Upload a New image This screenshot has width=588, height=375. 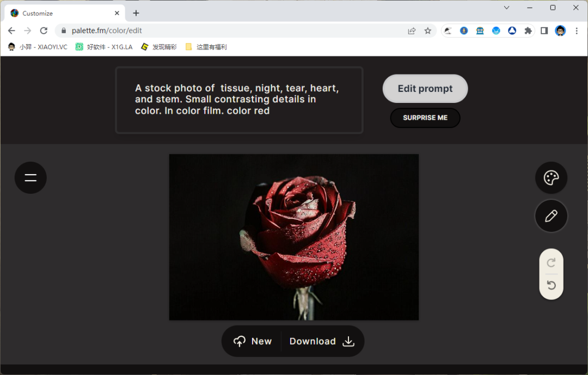pyautogui.click(x=253, y=341)
